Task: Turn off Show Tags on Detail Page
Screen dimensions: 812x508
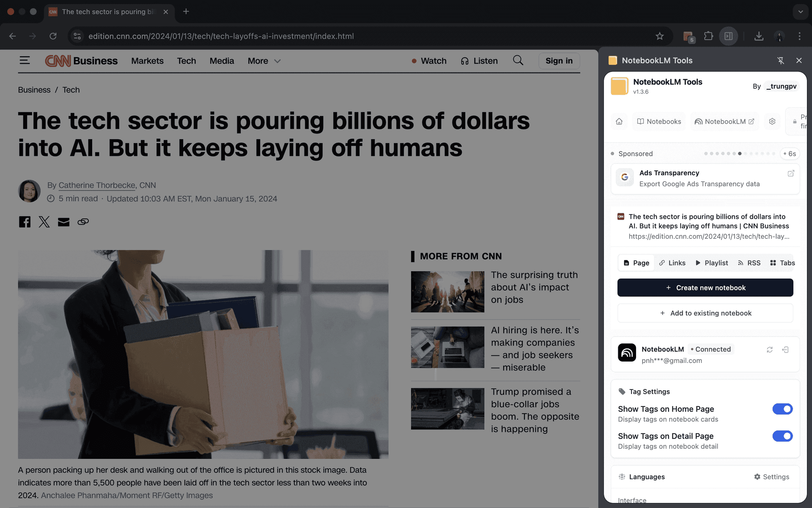Action: pos(782,436)
